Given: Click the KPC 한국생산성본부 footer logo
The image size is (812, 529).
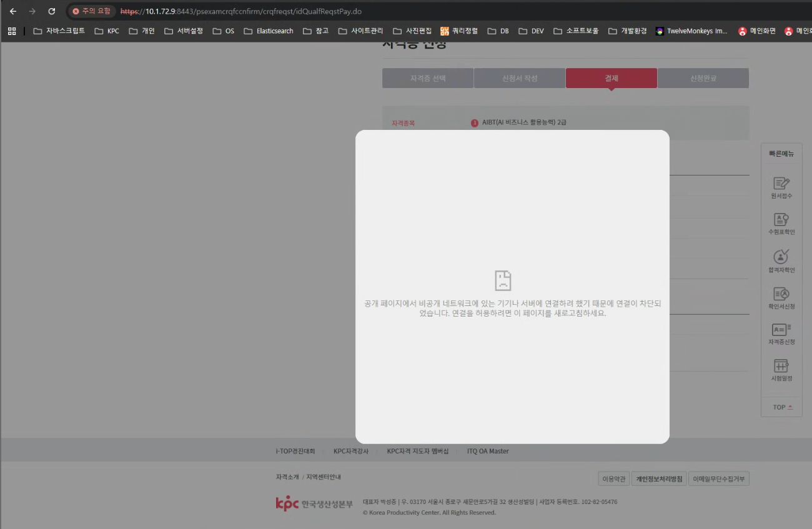Looking at the screenshot, I should 314,503.
